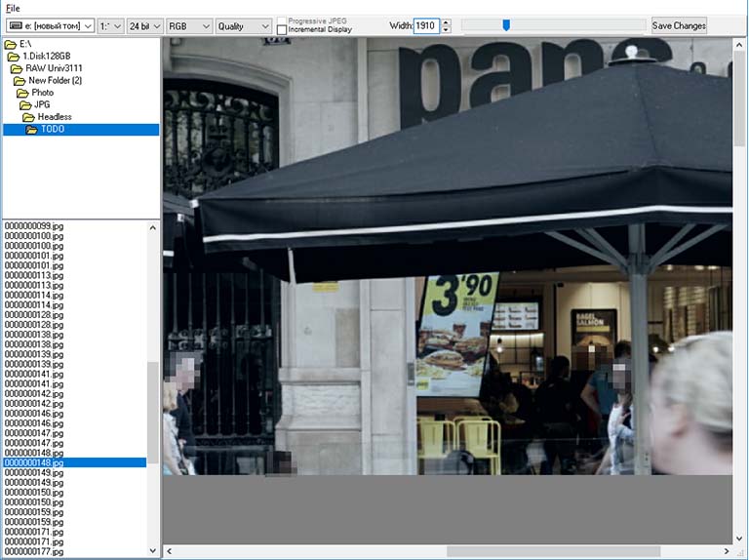Click the file list scroll down arrow
This screenshot has width=749, height=560.
click(152, 550)
